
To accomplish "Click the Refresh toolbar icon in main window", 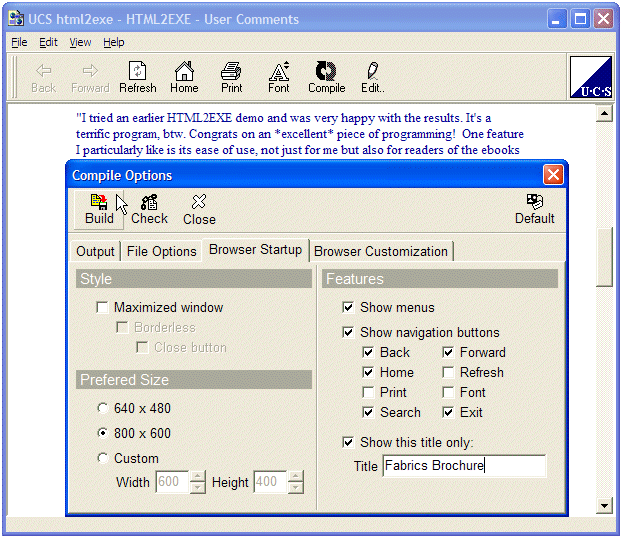I will 137,71.
